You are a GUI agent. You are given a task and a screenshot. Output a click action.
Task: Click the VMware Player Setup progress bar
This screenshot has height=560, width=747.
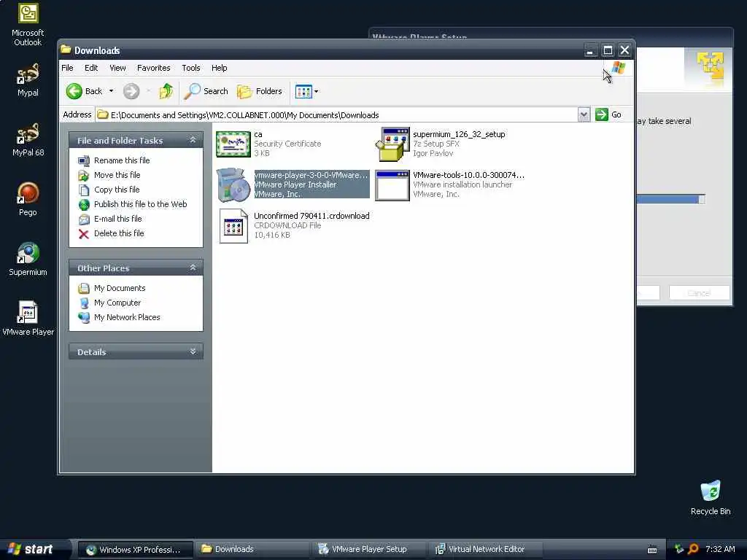(671, 199)
